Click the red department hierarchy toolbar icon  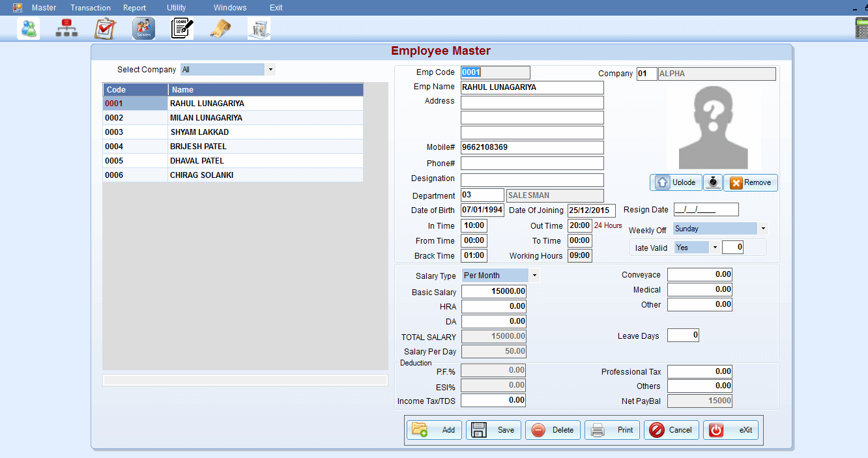(66, 28)
